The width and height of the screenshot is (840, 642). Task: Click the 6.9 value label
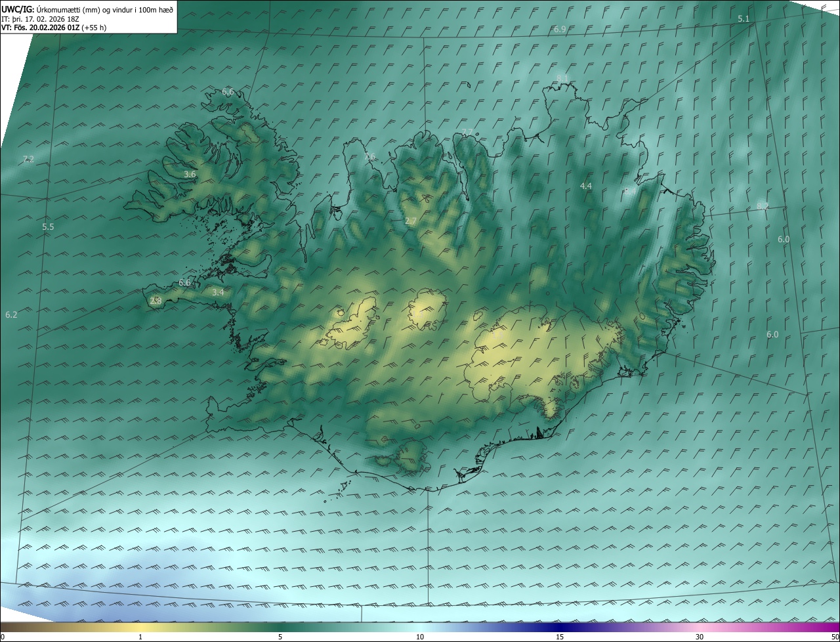(560, 30)
